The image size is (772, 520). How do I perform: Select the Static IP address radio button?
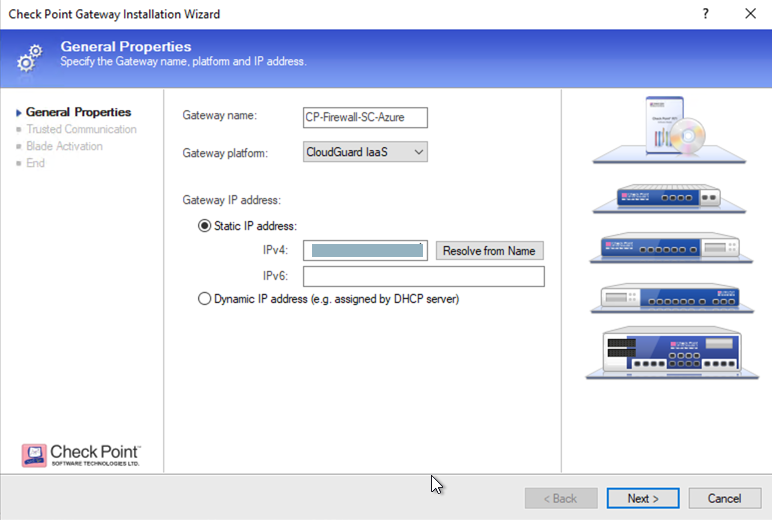205,226
